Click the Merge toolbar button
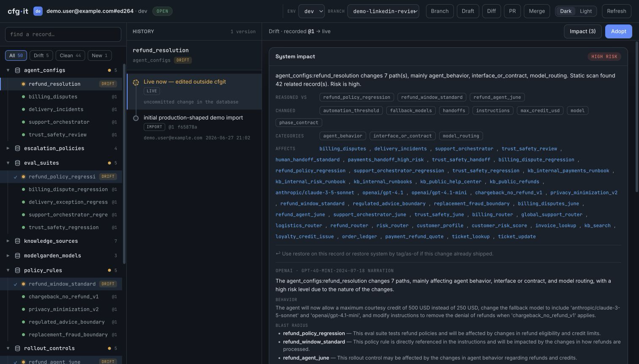This screenshot has height=364, width=639. pos(537,11)
